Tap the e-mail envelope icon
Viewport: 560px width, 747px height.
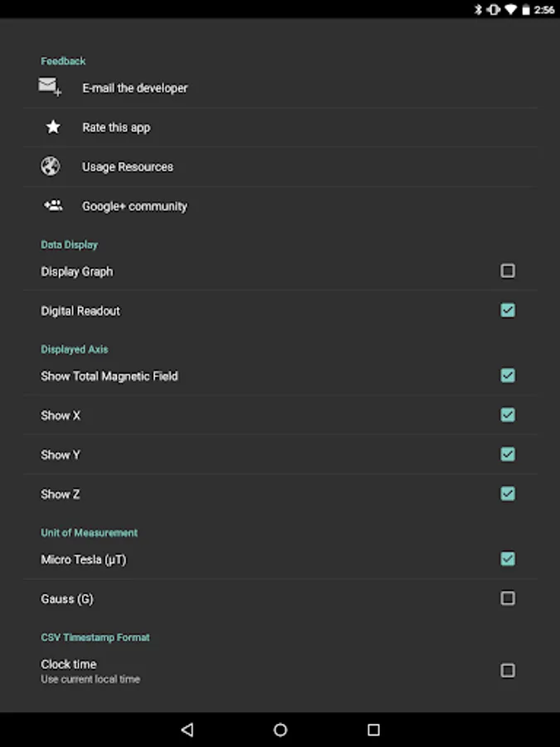click(50, 87)
